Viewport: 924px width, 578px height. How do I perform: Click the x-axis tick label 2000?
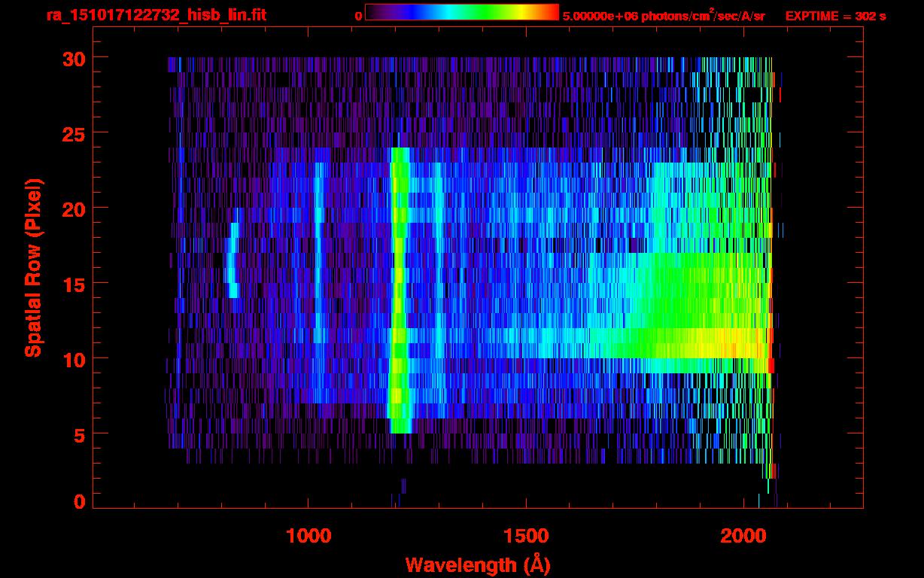(x=743, y=535)
